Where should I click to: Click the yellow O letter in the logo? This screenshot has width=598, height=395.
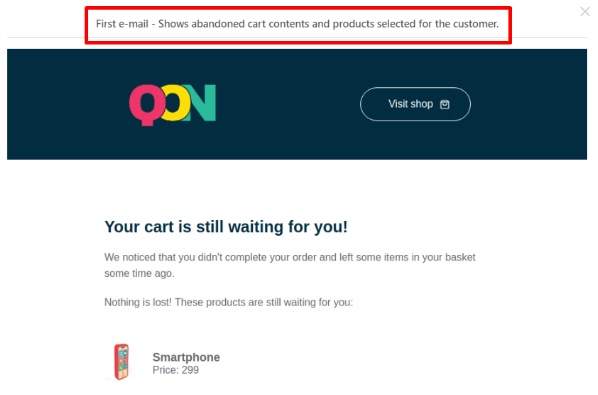[175, 103]
